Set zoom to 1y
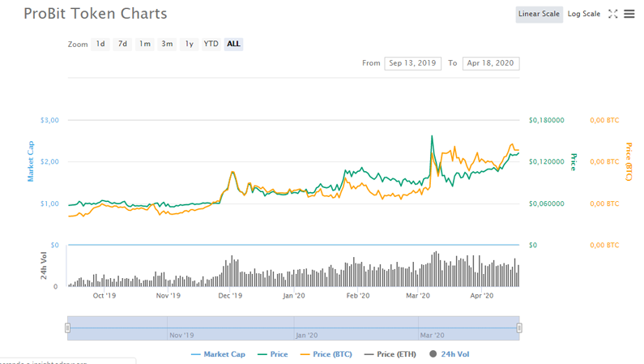This screenshot has height=364, width=644. pyautogui.click(x=189, y=44)
